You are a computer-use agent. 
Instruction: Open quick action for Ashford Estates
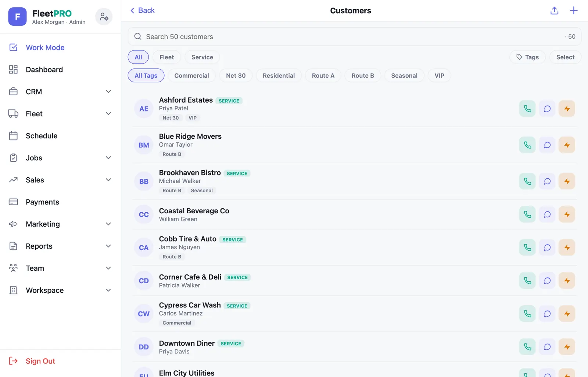pos(567,109)
